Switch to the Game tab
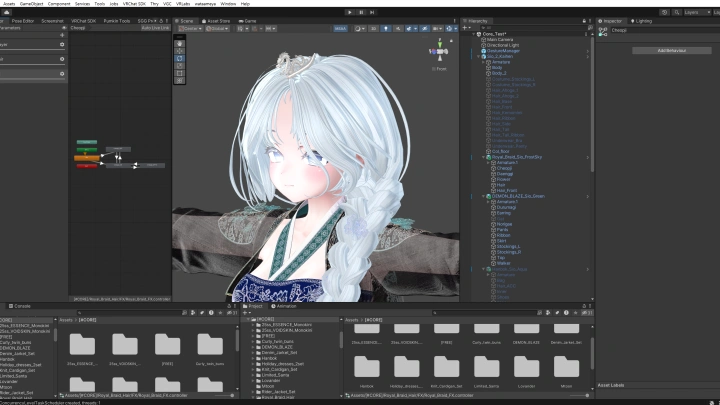The image size is (720, 405). pos(248,21)
